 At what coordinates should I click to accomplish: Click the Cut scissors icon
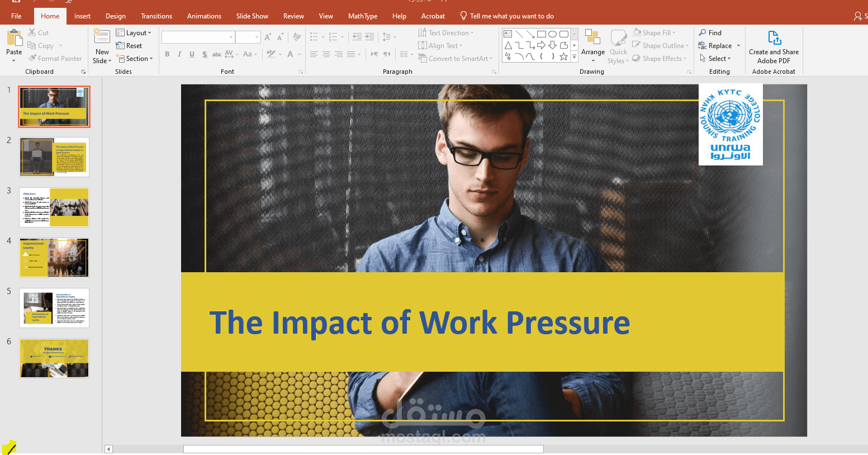coord(32,33)
